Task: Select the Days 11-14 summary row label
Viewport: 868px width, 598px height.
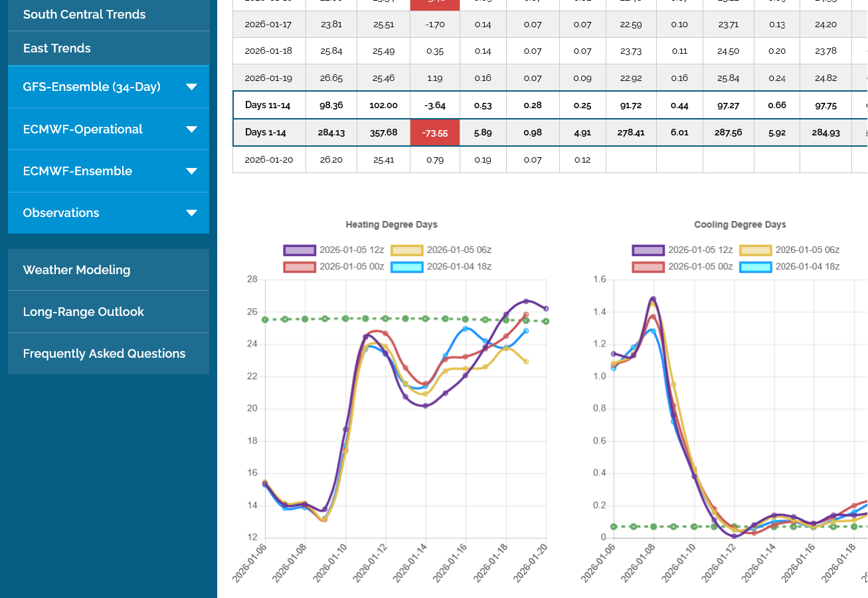Action: 267,106
